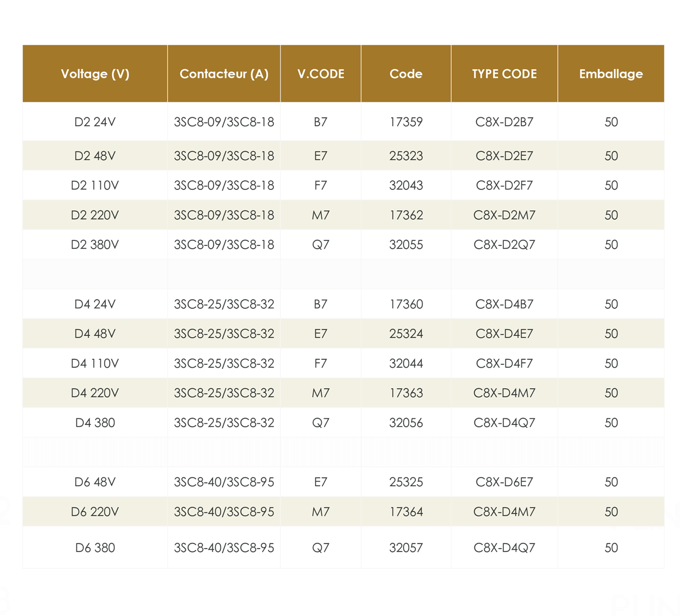Select type code C8X-D2B7

point(504,122)
